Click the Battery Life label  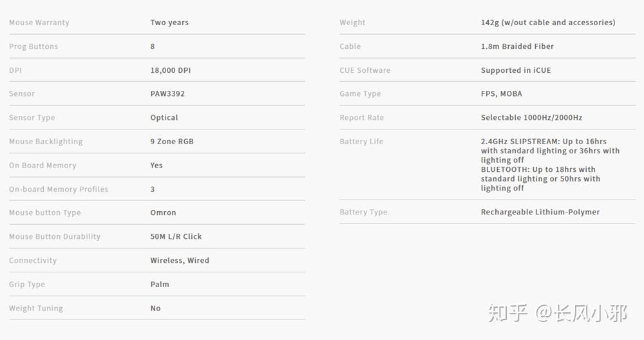(x=361, y=142)
